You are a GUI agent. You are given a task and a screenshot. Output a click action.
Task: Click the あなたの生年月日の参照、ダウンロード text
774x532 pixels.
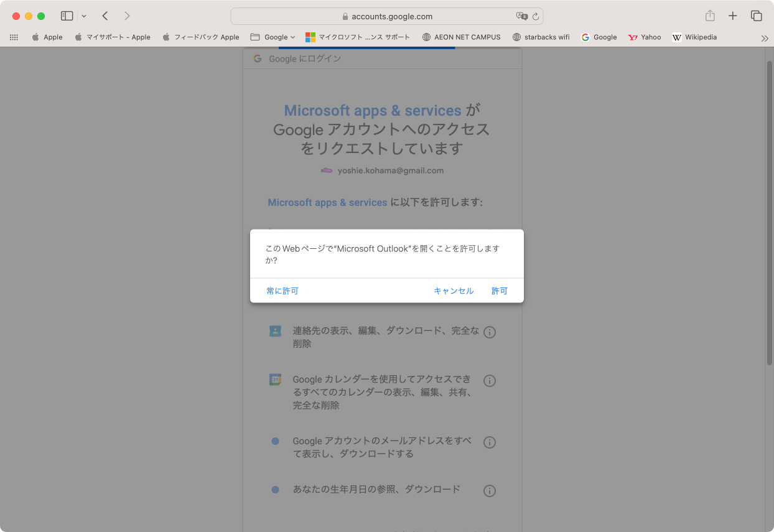pos(376,489)
